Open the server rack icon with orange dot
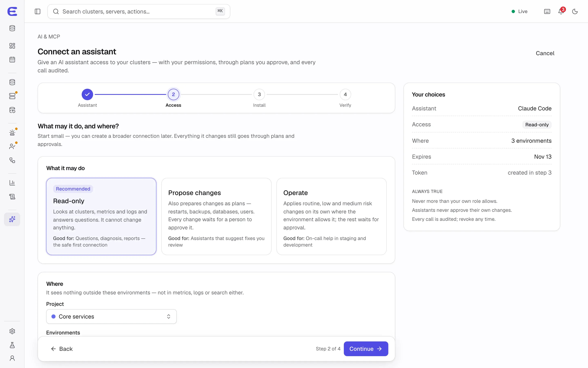The width and height of the screenshot is (588, 368). (x=12, y=96)
